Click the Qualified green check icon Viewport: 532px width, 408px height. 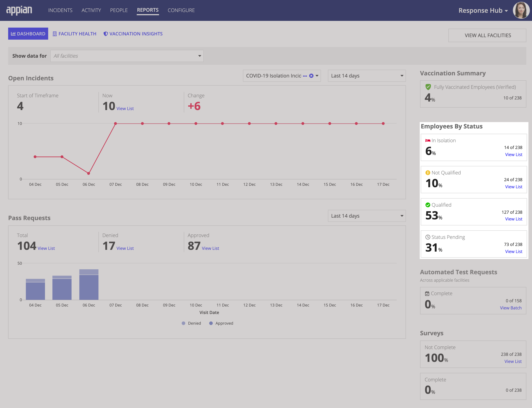click(x=428, y=205)
